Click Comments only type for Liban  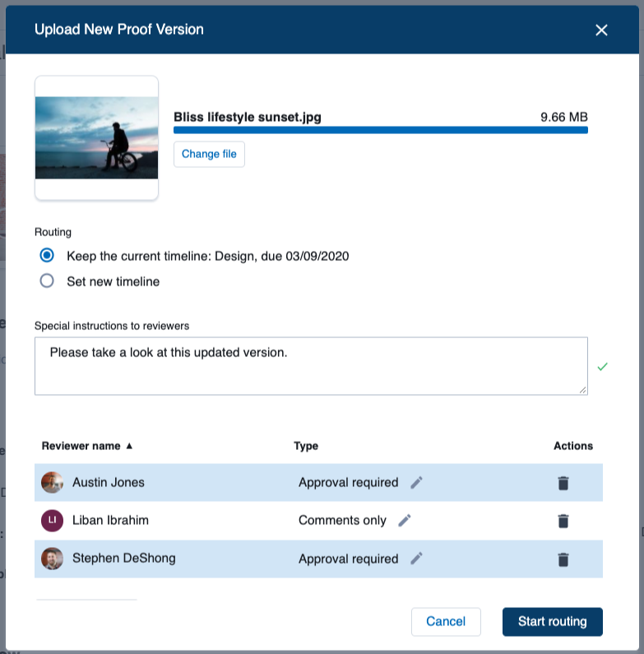pyautogui.click(x=342, y=521)
